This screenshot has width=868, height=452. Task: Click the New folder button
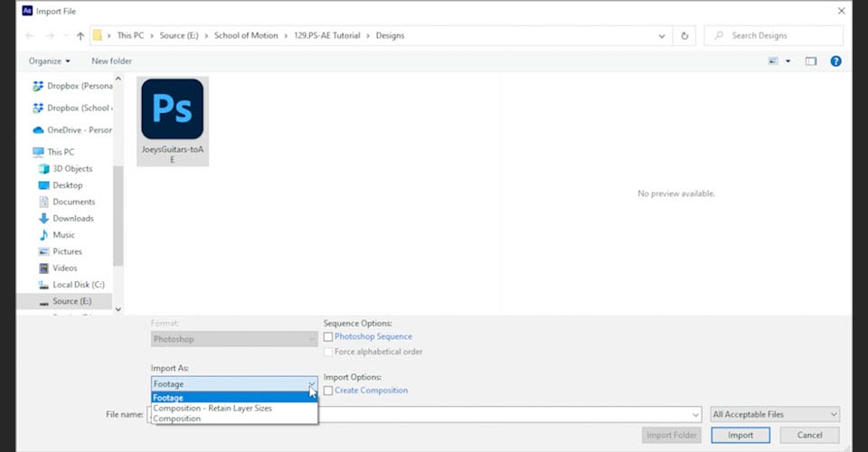point(112,61)
